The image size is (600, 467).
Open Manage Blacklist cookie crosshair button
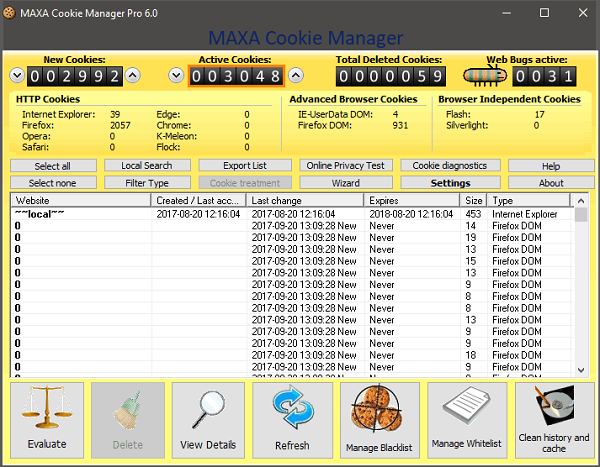(380, 420)
